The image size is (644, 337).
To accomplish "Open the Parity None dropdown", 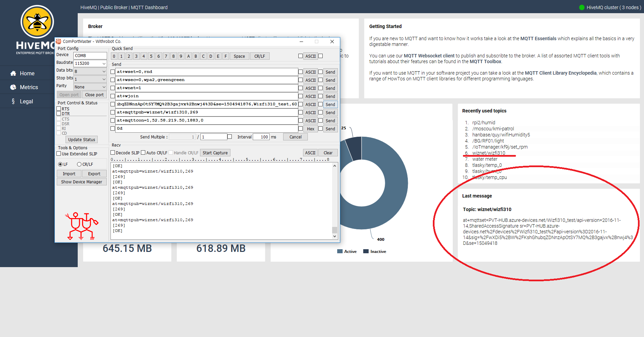I will pos(90,87).
